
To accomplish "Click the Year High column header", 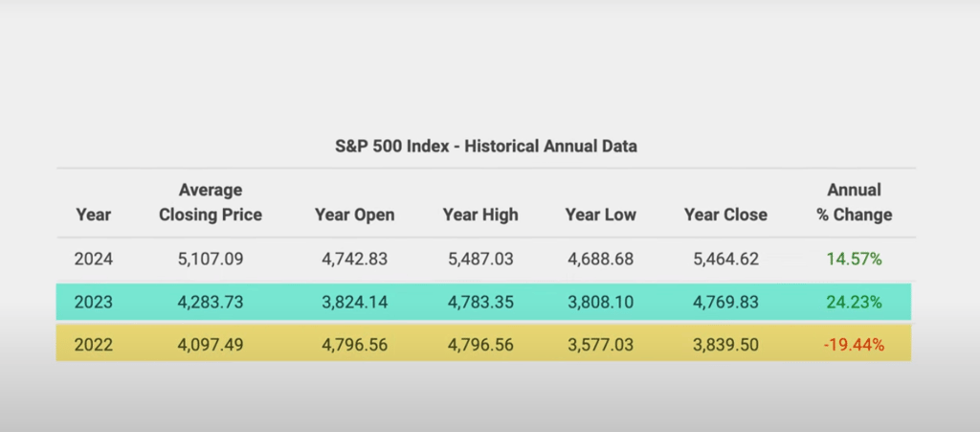I will click(480, 215).
